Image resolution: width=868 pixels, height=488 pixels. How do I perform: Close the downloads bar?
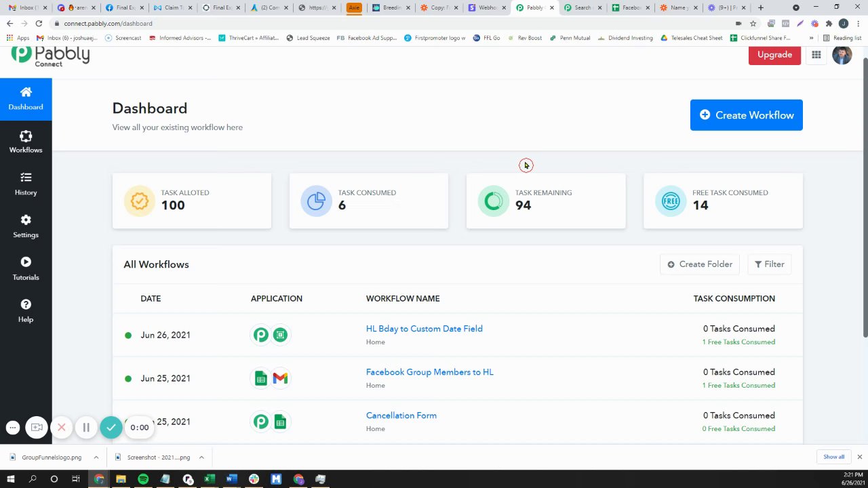point(859,457)
